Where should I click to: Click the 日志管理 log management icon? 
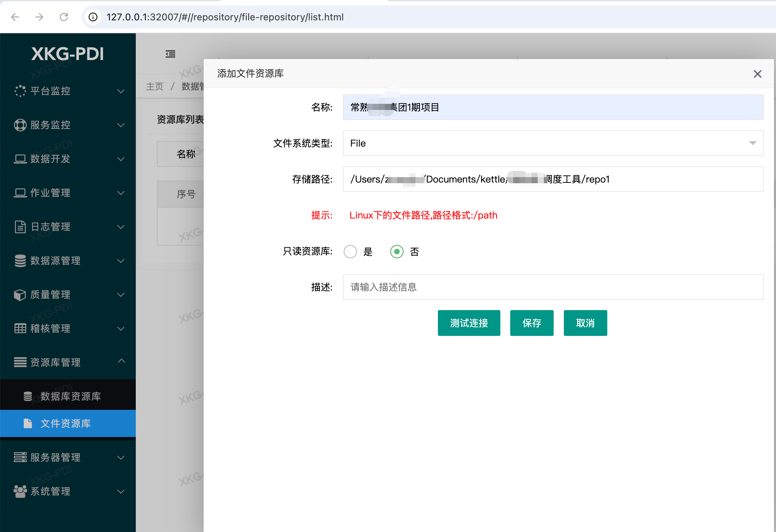coord(20,227)
